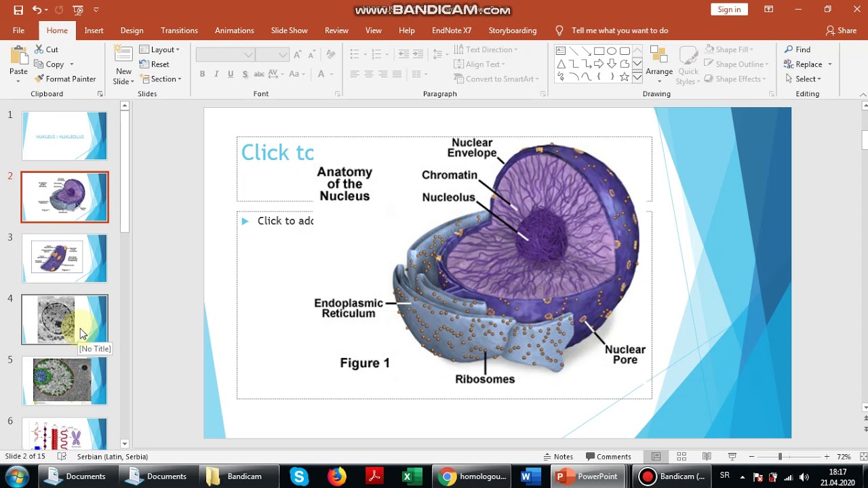Click the Sign in button
Viewport: 868px width, 488px height.
729,9
